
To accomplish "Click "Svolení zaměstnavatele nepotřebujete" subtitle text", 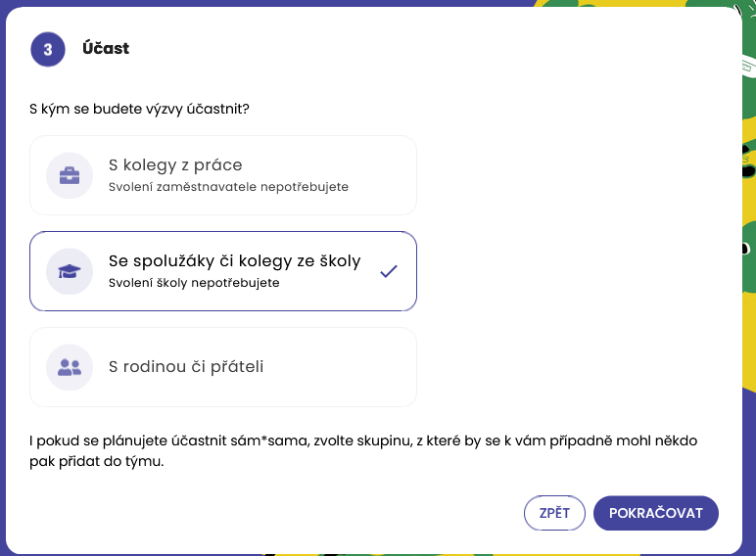I will coord(228,187).
